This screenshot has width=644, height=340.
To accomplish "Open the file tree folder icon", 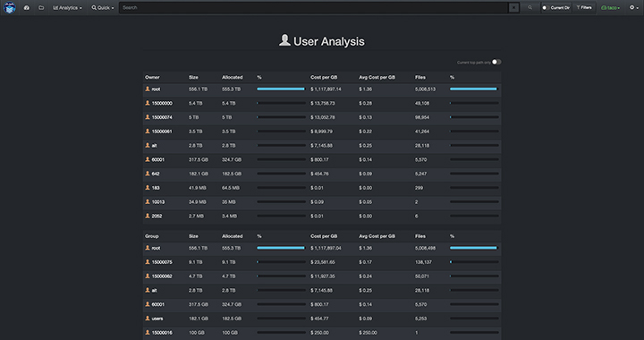I will [41, 7].
